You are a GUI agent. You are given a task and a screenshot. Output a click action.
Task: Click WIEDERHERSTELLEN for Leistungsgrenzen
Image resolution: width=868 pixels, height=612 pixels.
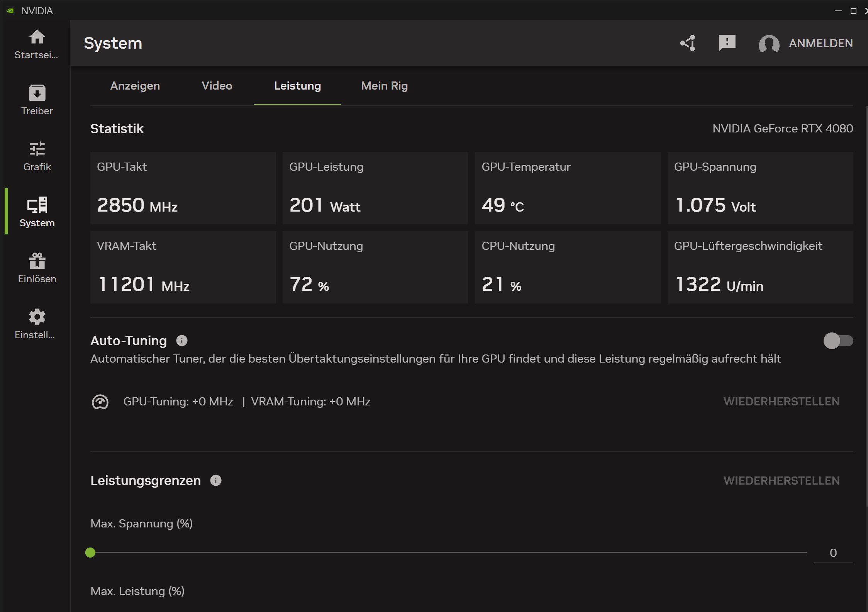pyautogui.click(x=781, y=481)
